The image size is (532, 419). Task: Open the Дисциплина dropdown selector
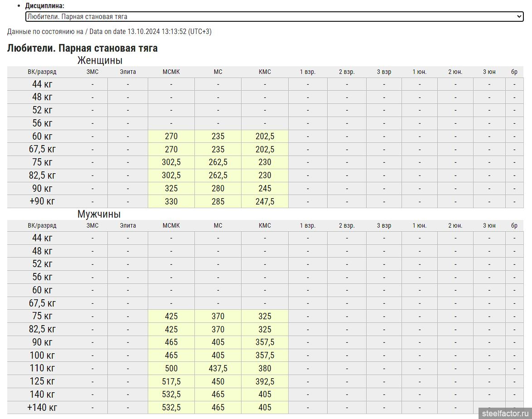(x=272, y=17)
